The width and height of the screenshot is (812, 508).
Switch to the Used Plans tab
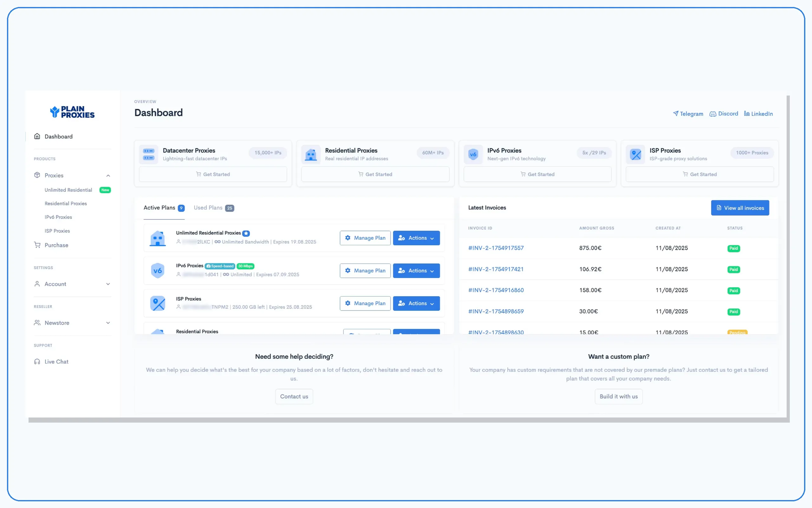[x=214, y=208]
